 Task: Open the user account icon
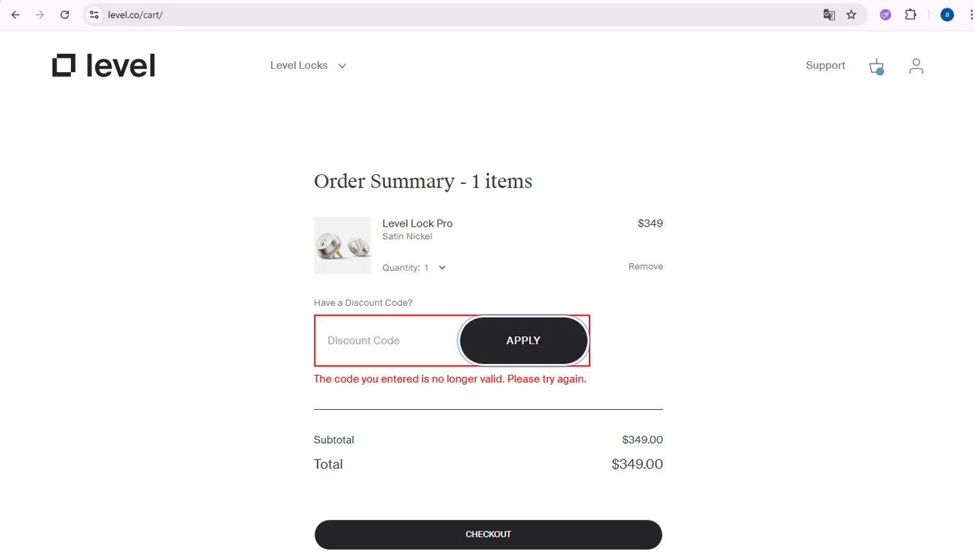pyautogui.click(x=916, y=66)
